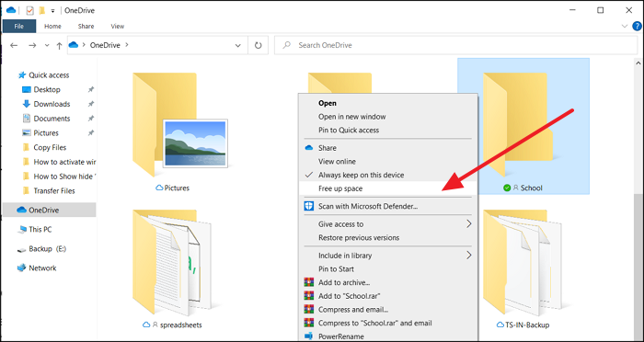Open Pictures in the Quick access list
The height and width of the screenshot is (342, 644).
pos(46,133)
